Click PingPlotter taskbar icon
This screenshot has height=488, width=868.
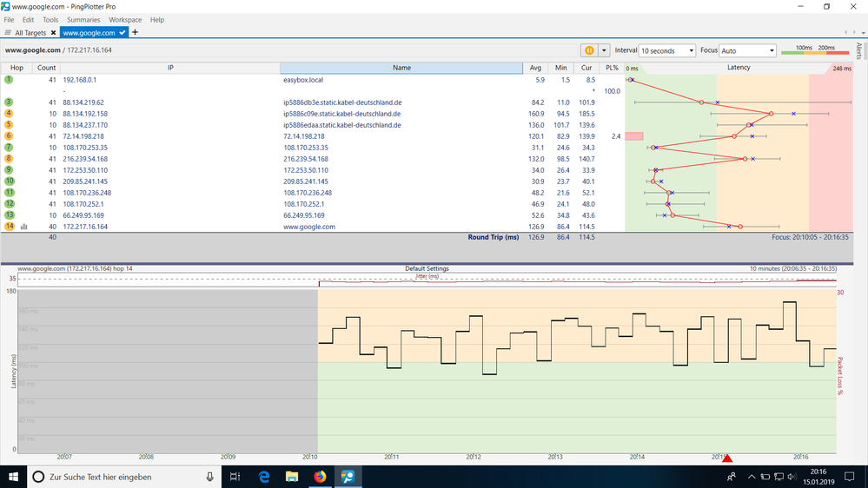(348, 477)
